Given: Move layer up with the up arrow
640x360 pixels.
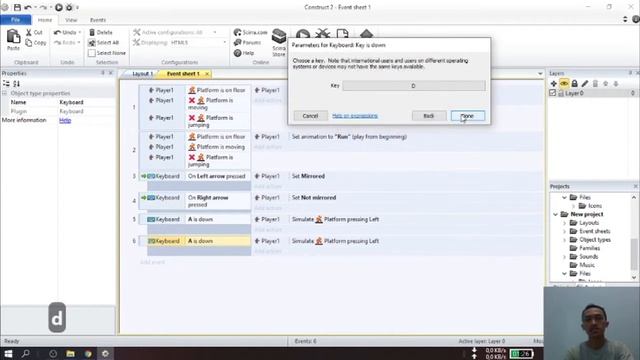Looking at the screenshot, I should coord(605,83).
